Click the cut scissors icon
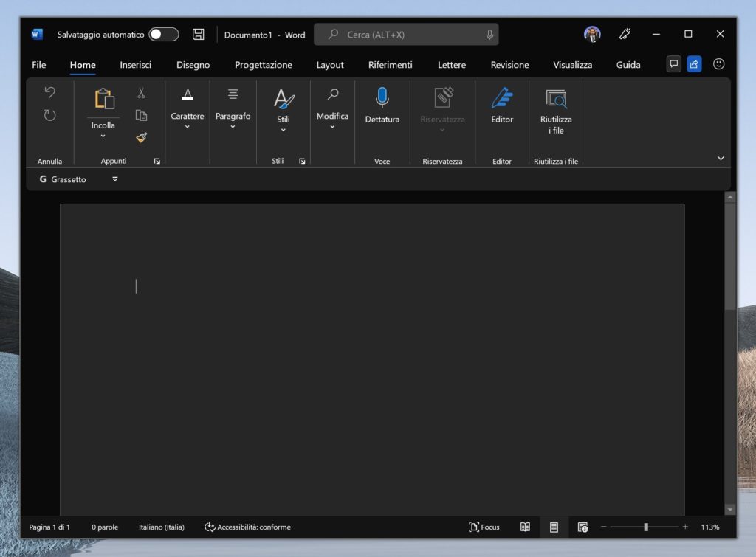756x557 pixels. pos(141,93)
